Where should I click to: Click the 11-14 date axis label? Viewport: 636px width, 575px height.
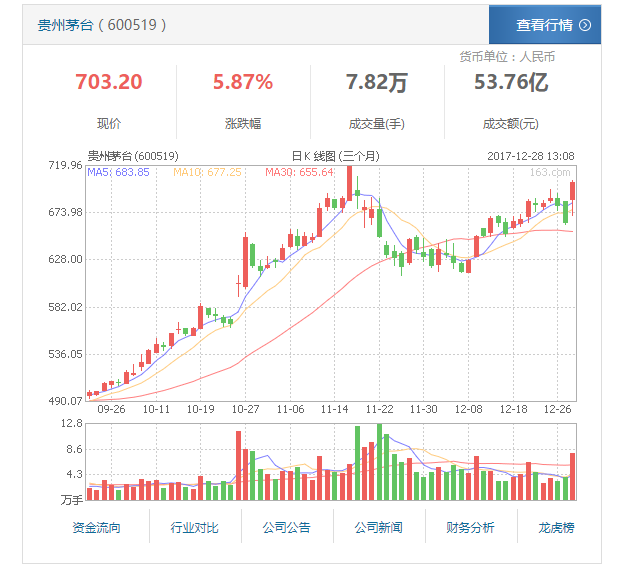tap(335, 409)
